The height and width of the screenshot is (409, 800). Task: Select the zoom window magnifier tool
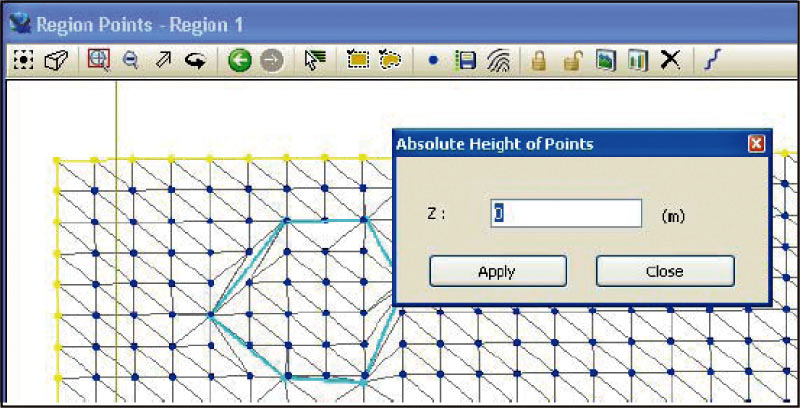[x=99, y=61]
